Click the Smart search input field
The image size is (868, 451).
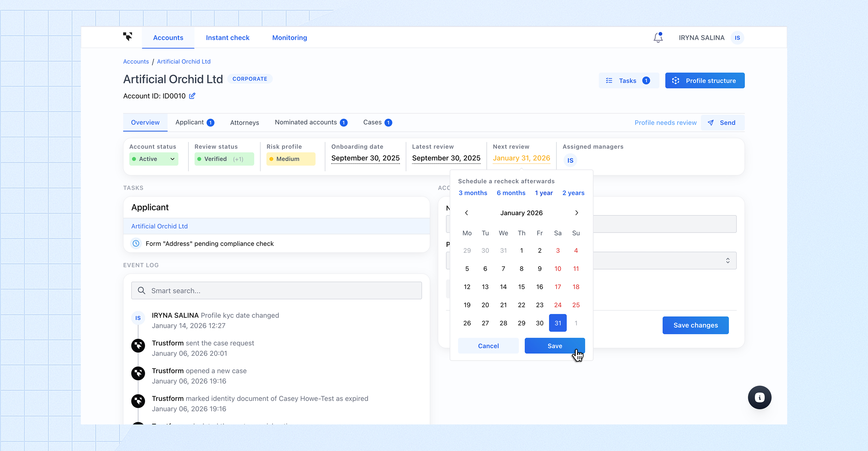click(276, 290)
